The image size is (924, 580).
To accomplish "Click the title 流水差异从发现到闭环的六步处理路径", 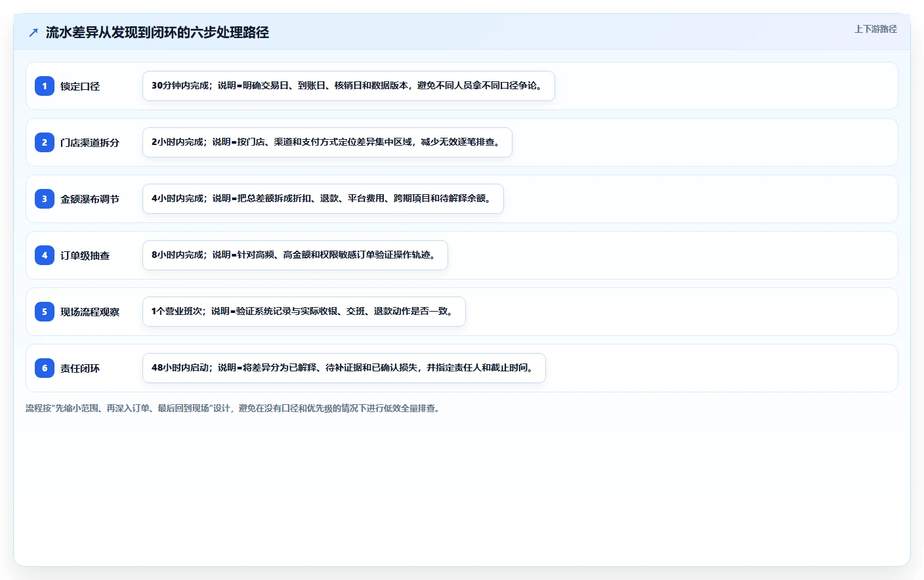I will [157, 32].
